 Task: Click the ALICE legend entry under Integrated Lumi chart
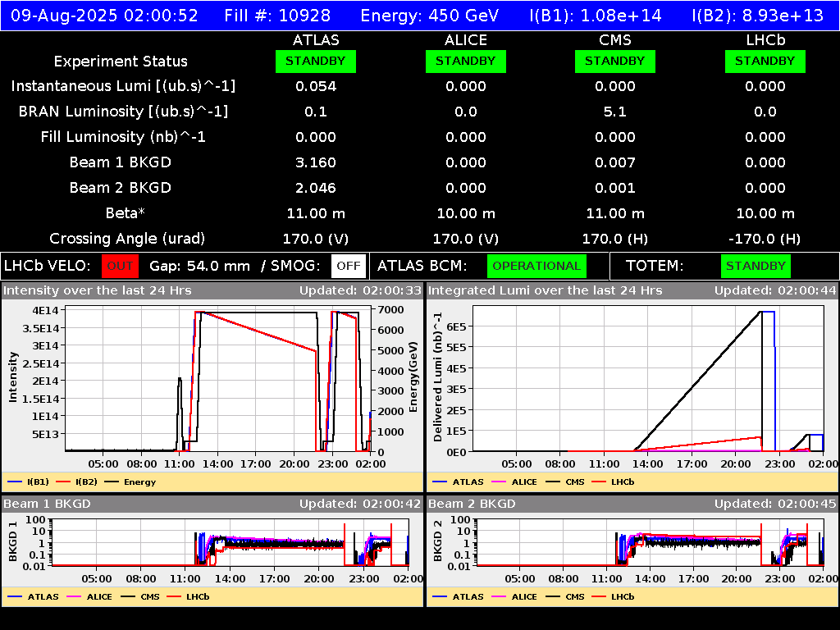pyautogui.click(x=514, y=482)
